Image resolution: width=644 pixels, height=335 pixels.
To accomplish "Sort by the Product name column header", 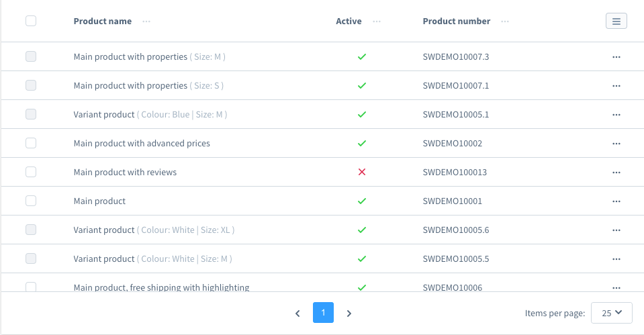I will [103, 21].
